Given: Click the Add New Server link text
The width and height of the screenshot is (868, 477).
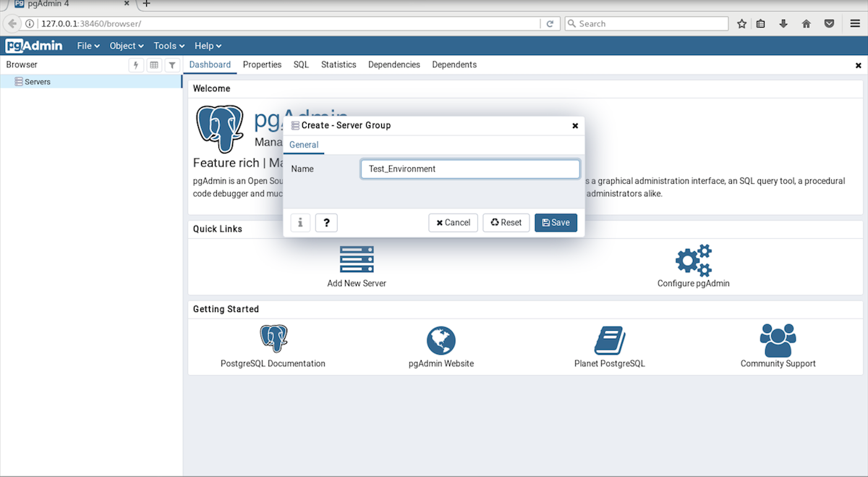Looking at the screenshot, I should coord(357,284).
